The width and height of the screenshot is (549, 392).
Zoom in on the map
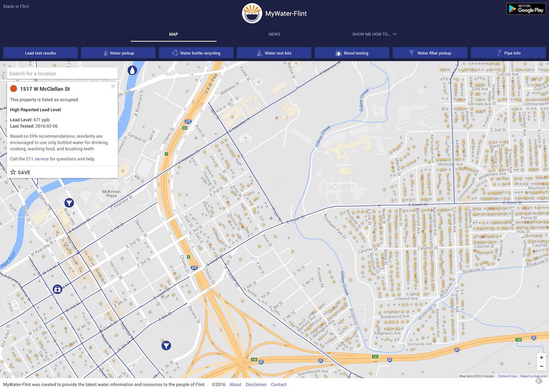(x=542, y=358)
